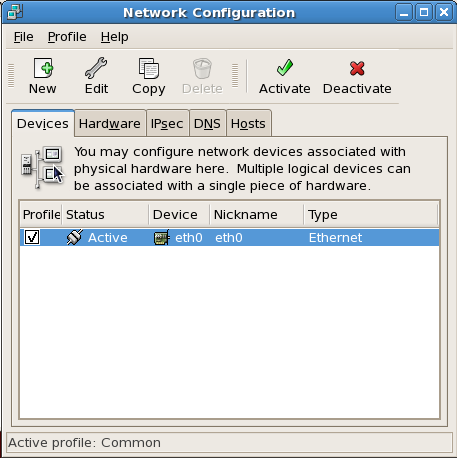This screenshot has height=458, width=457.
Task: Click the toolbar grip handle left of New
Action: click(x=11, y=75)
